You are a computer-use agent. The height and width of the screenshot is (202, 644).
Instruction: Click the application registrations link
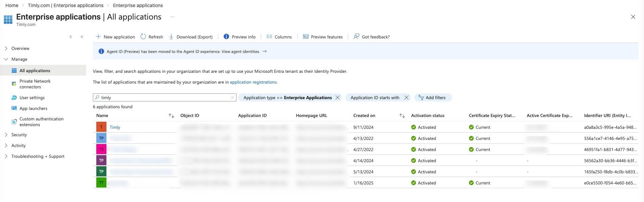tap(253, 82)
